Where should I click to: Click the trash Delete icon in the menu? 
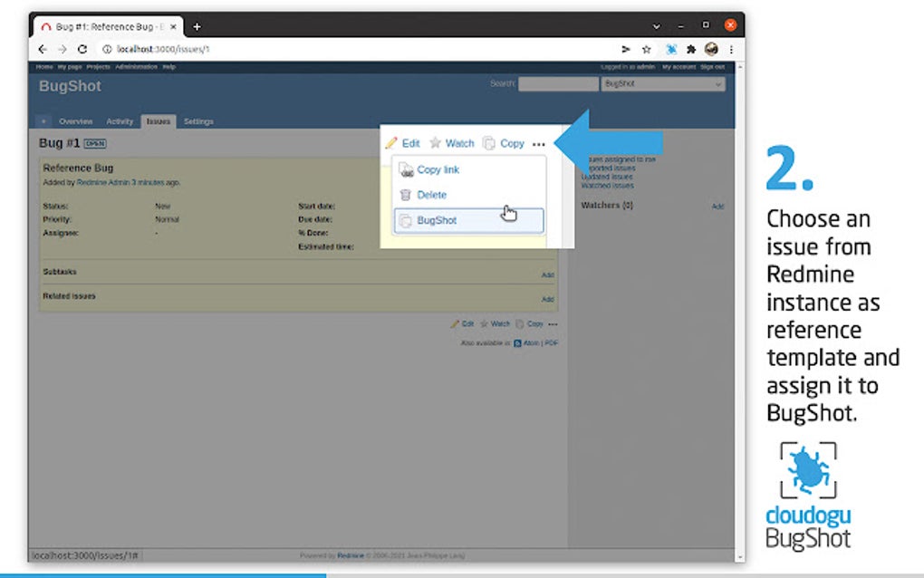coord(404,195)
